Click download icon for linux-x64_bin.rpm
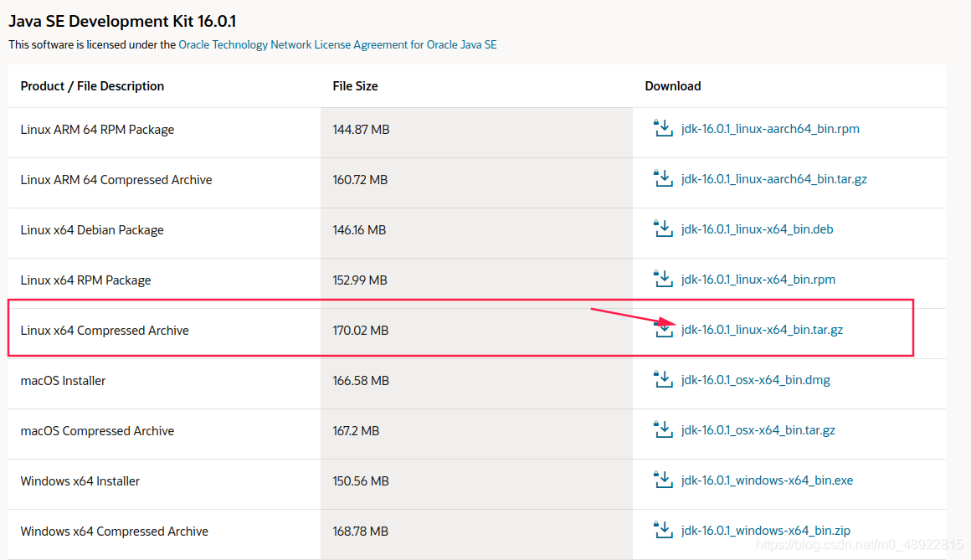Screen dimensions: 971x560 663,279
